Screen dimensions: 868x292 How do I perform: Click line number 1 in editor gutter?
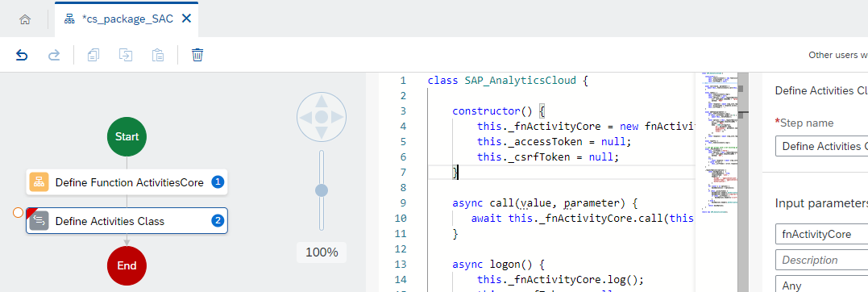pyautogui.click(x=403, y=81)
